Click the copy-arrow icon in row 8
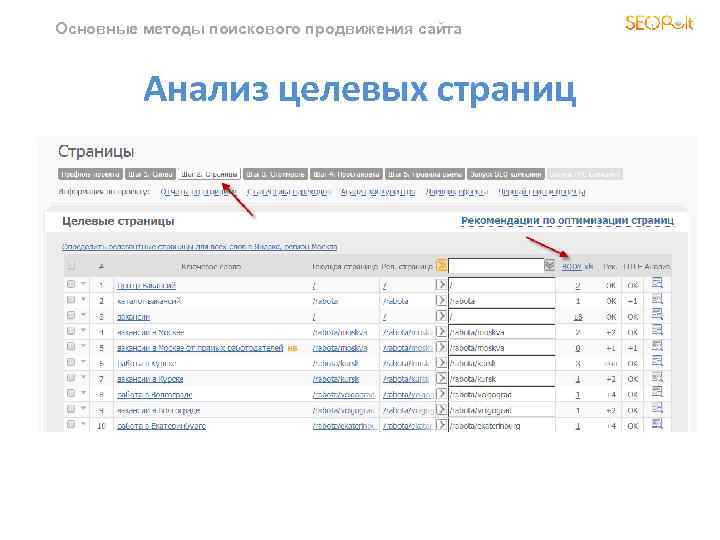 pos(441,394)
